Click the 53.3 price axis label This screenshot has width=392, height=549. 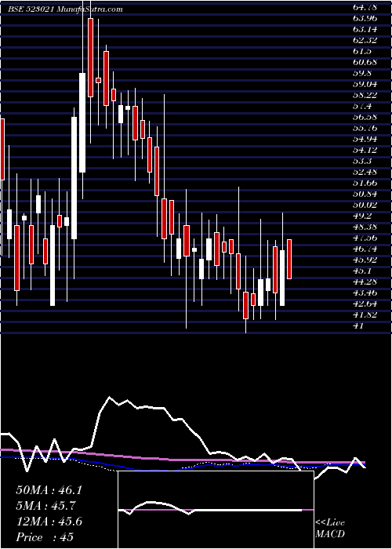pos(362,161)
